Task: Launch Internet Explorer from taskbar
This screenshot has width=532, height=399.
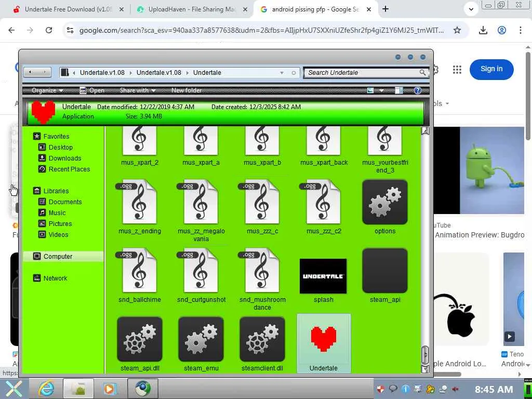Action: pyautogui.click(x=46, y=389)
